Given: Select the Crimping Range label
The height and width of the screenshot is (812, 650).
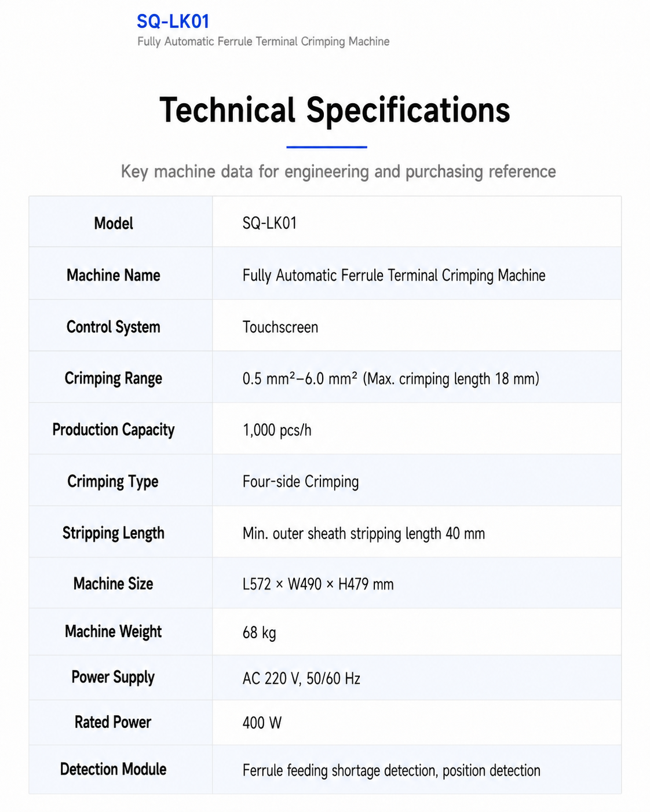Looking at the screenshot, I should click(114, 379).
